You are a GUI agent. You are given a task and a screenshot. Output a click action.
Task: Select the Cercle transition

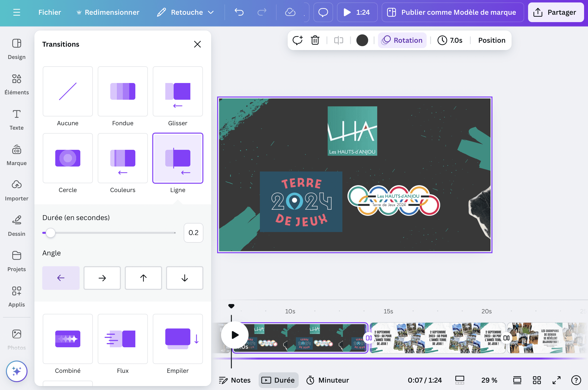point(68,158)
